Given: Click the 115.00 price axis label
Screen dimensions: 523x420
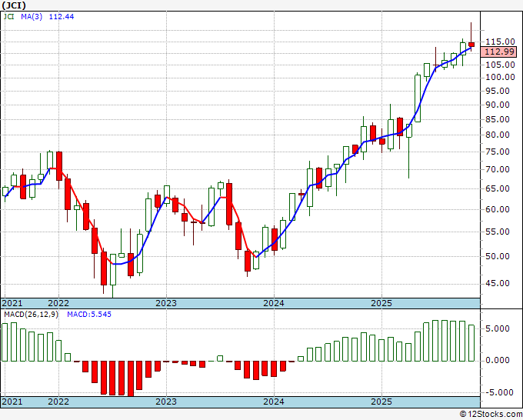Looking at the screenshot, I should [500, 42].
